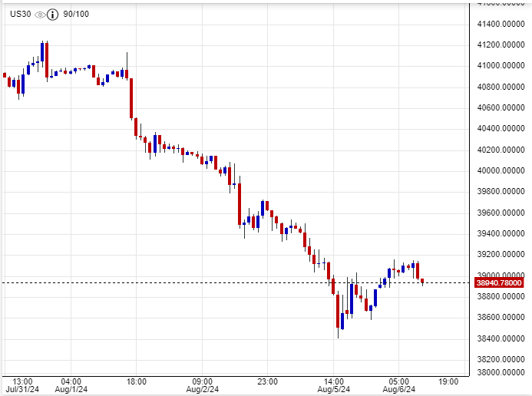Click the 18:00 time axis label
Image resolution: width=532 pixels, height=396 pixels.
coord(137,380)
